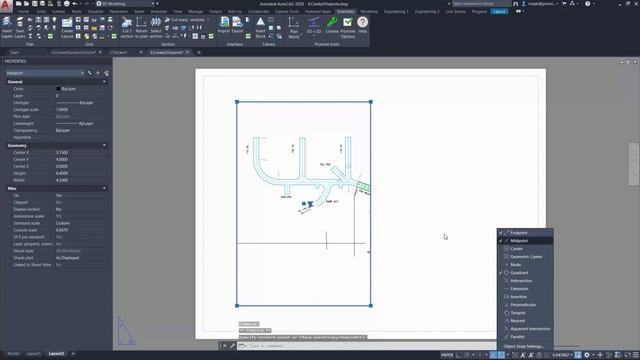Click the Color ByLayer black swatch
The height and width of the screenshot is (360, 640).
[58, 89]
